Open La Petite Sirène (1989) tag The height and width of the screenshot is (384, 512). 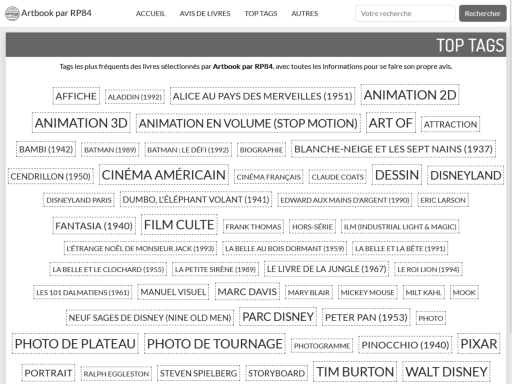point(215,269)
